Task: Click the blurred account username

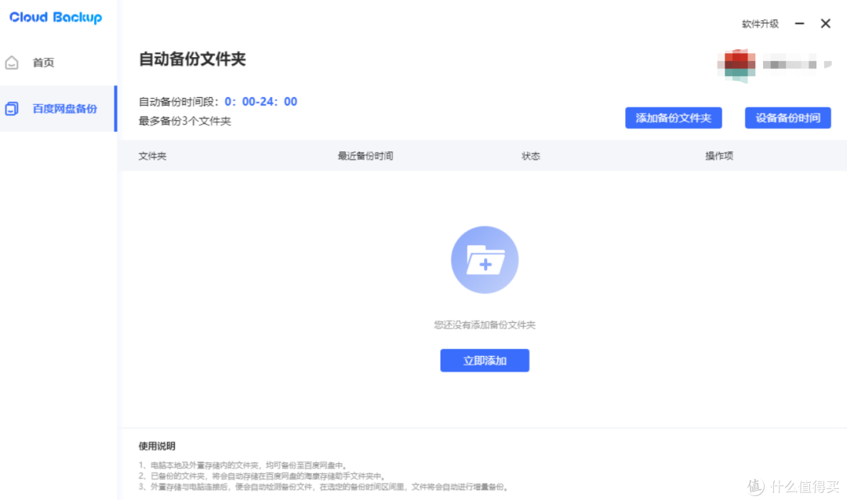Action: tap(790, 65)
